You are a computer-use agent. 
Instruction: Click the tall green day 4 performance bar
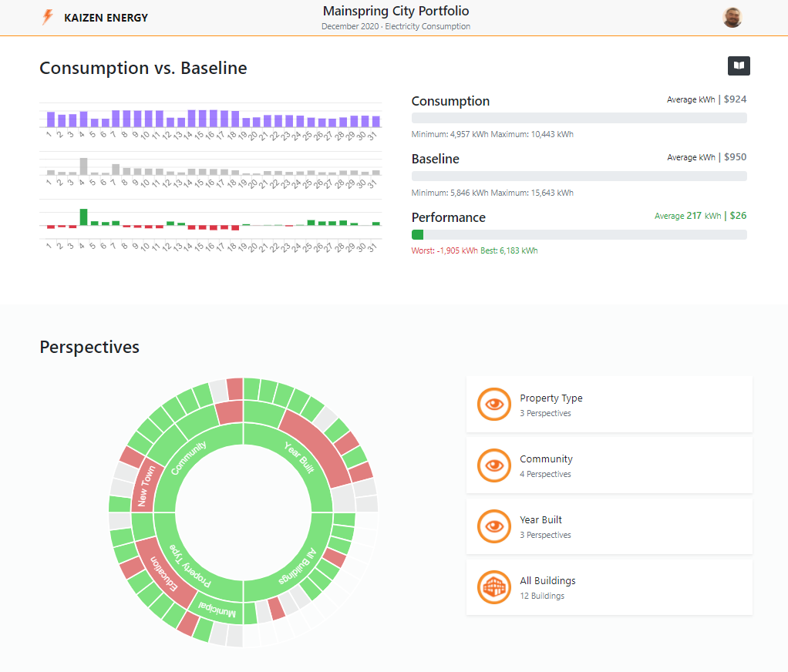pos(83,217)
